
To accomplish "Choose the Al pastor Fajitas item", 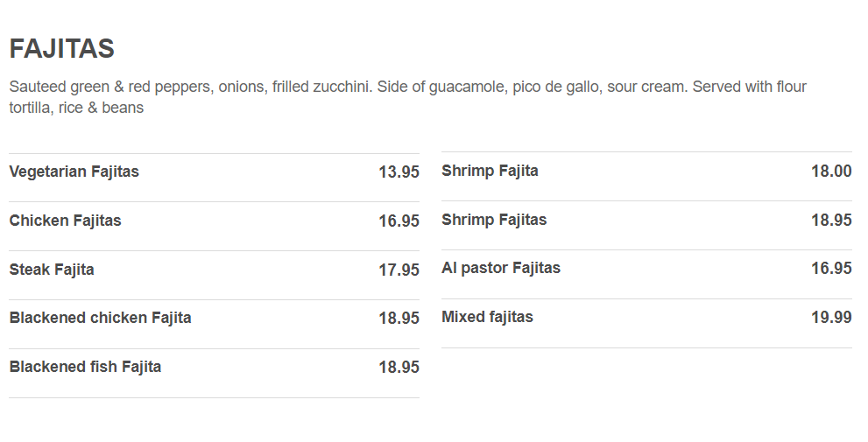I will pyautogui.click(x=501, y=268).
